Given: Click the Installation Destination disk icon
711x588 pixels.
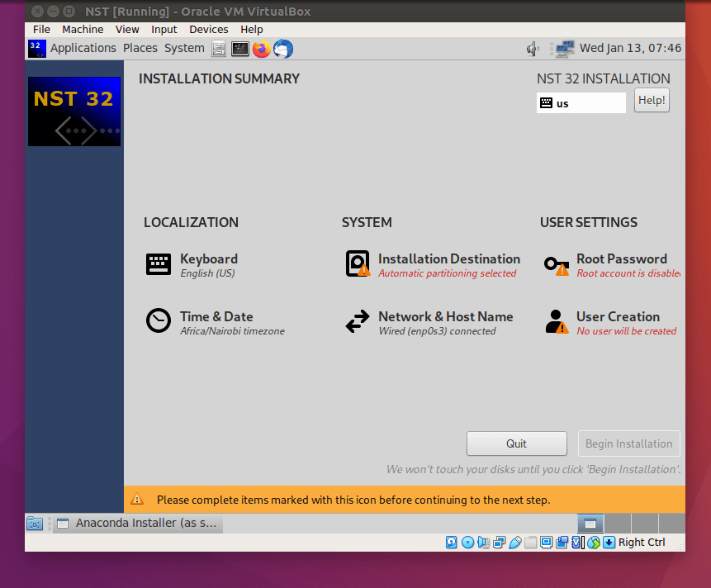Looking at the screenshot, I should 358,263.
